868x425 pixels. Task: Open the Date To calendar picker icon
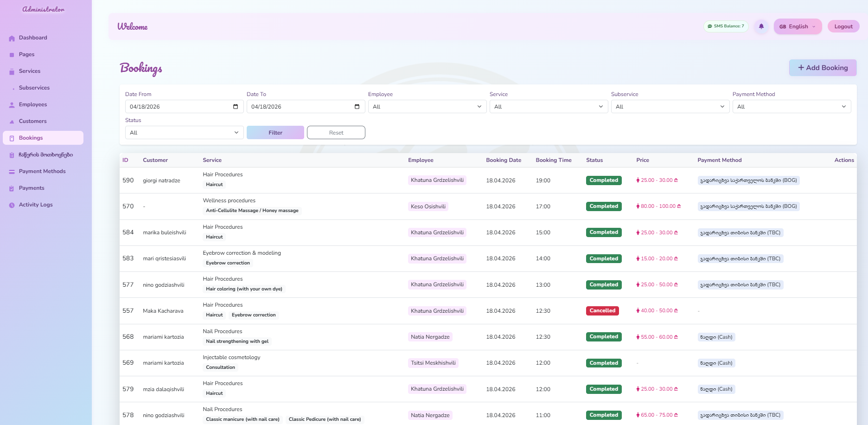357,107
